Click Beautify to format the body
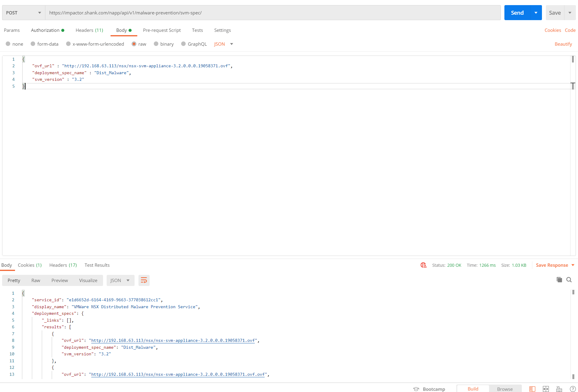The width and height of the screenshot is (578, 392). (563, 44)
